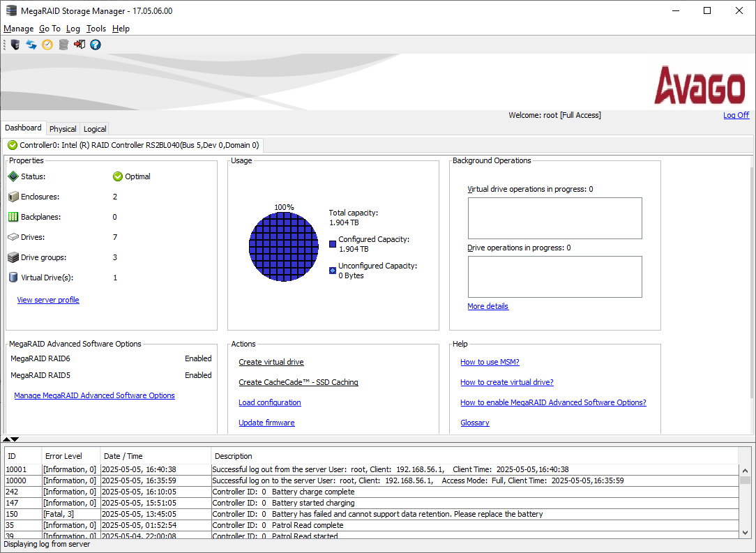Open Manage MegaRAID Advanced Software Options link
Image resolution: width=756 pixels, height=553 pixels.
tap(95, 395)
